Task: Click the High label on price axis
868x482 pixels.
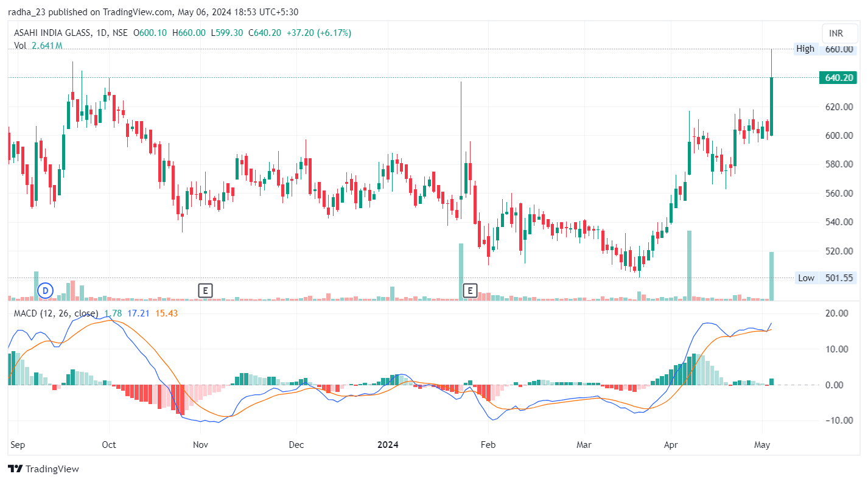Action: coord(805,49)
